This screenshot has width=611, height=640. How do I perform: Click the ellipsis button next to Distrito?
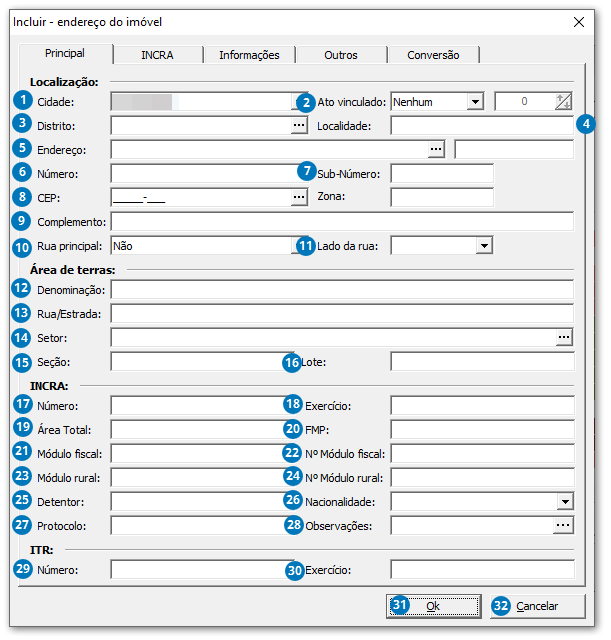click(298, 126)
